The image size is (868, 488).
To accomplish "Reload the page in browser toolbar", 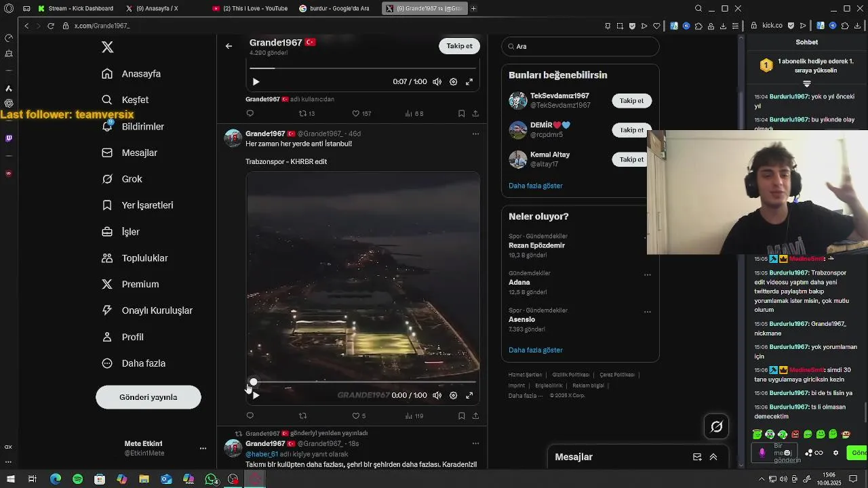I will 50,26.
